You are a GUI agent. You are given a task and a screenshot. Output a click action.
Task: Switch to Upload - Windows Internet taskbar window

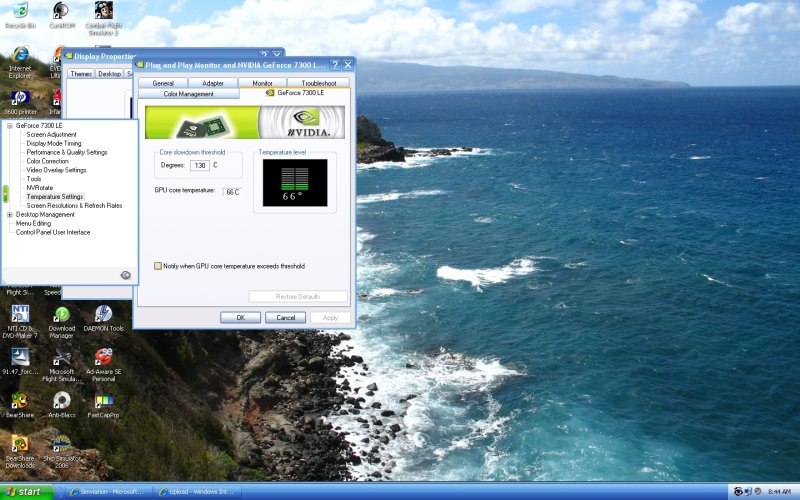click(197, 492)
